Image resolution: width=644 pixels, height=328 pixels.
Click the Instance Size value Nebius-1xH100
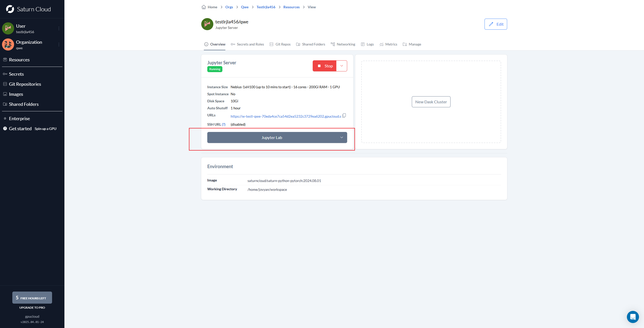[x=285, y=87]
